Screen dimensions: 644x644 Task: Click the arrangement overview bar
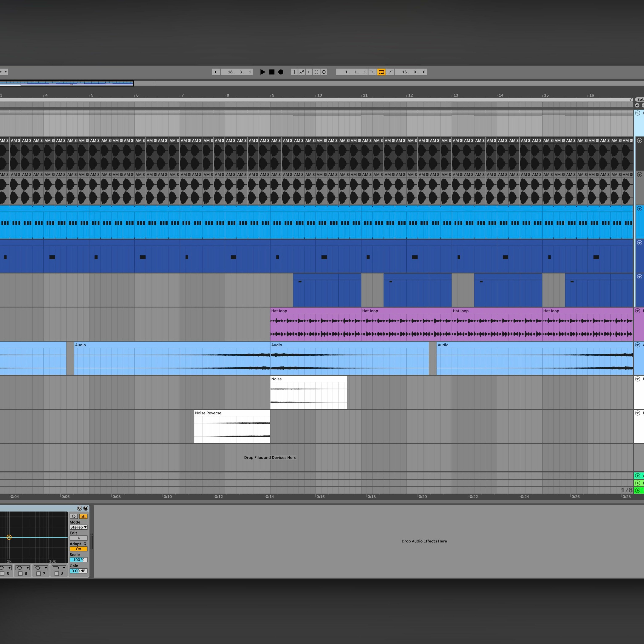(x=322, y=83)
